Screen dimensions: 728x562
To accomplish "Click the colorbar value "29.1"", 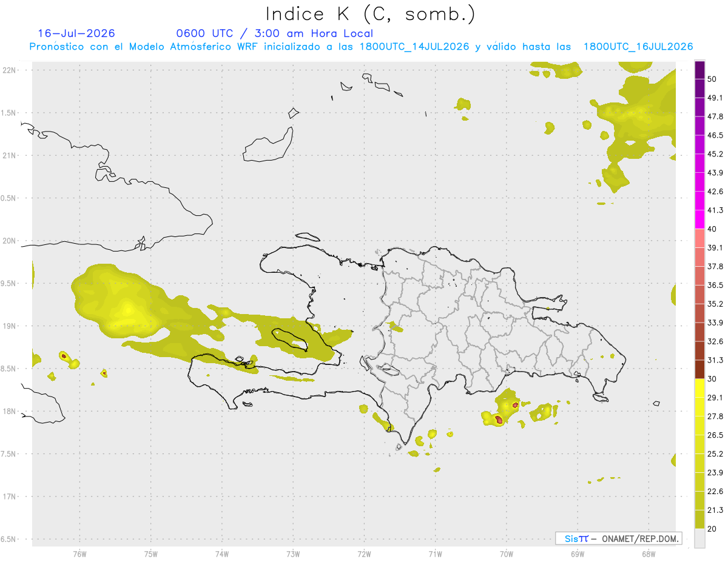I will 715,398.
